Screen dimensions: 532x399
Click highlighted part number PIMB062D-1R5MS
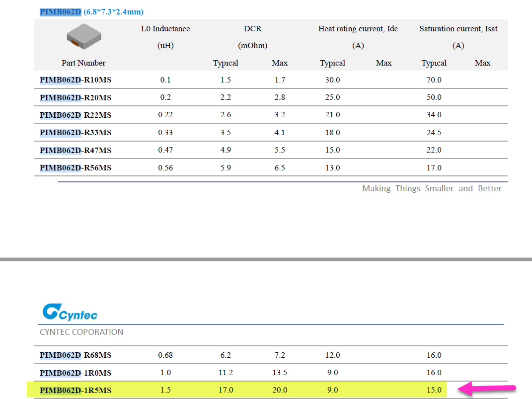76,391
